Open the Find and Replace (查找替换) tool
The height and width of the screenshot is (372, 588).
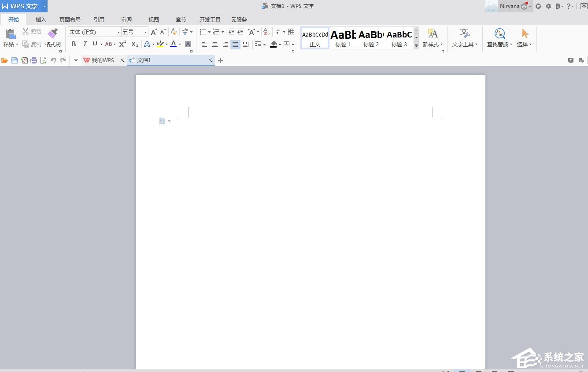click(499, 37)
